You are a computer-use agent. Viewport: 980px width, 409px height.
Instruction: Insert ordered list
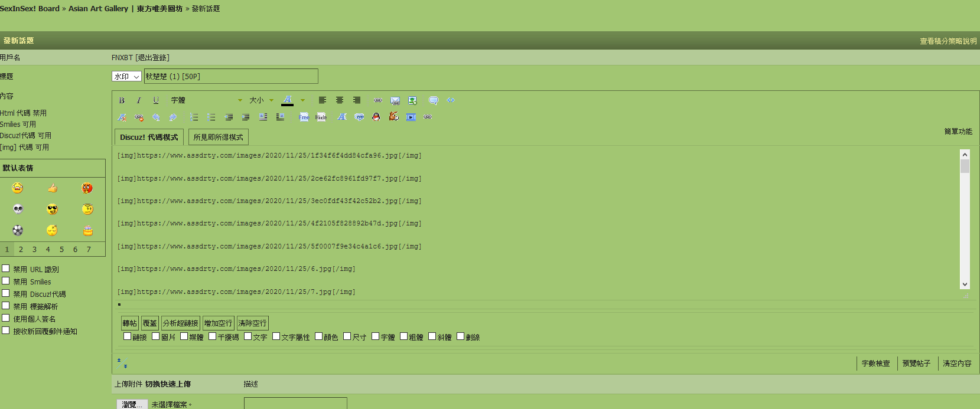(194, 117)
